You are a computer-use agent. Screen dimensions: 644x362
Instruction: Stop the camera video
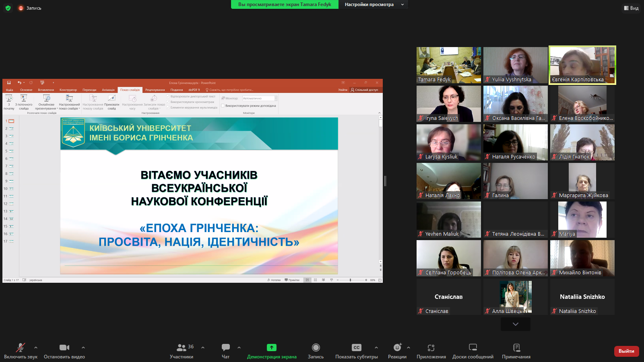coord(64,348)
